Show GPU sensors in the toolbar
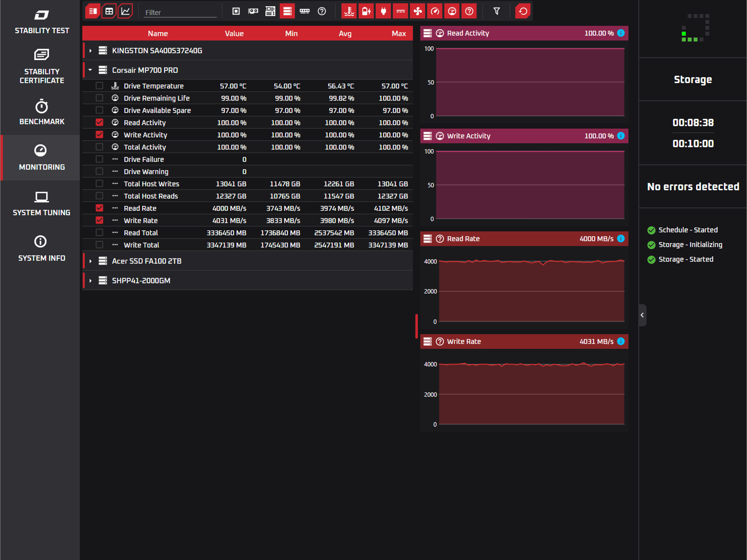 coord(253,11)
